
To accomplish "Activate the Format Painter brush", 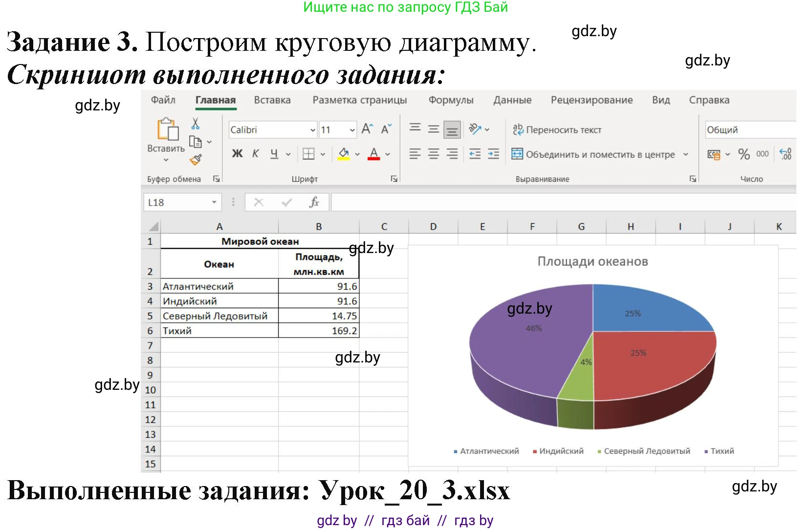I will coord(195,160).
